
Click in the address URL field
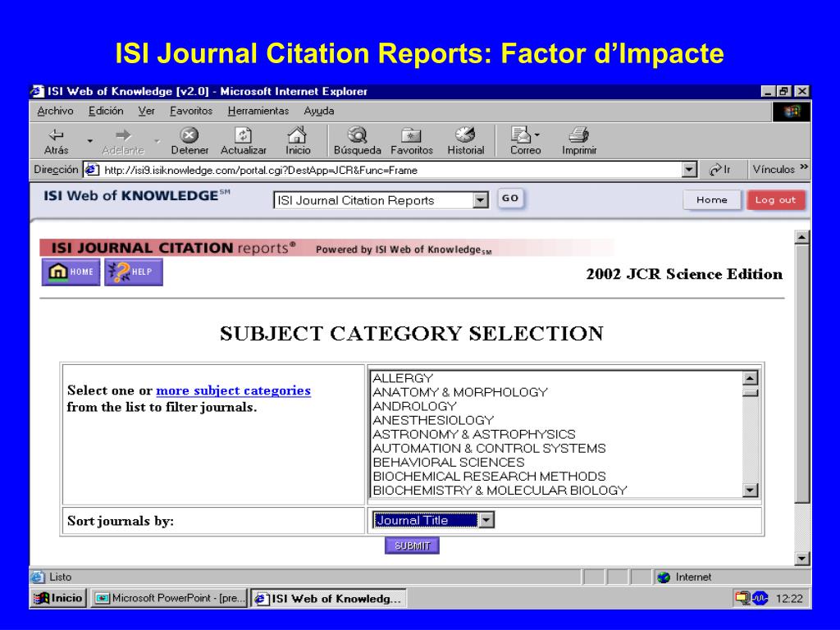(391, 170)
